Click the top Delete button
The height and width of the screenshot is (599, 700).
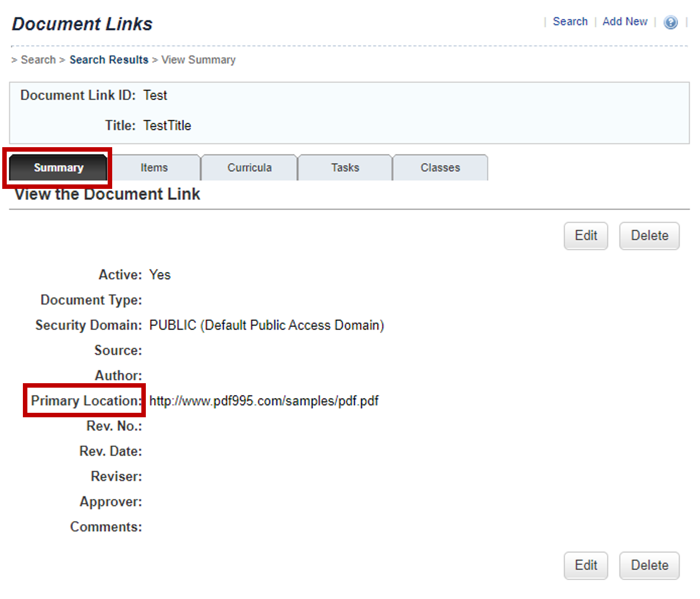[x=649, y=236]
